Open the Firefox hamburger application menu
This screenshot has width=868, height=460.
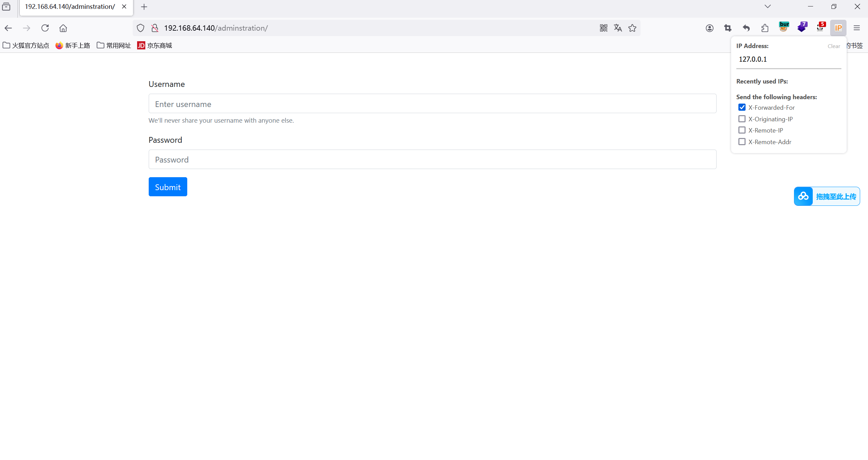click(856, 28)
